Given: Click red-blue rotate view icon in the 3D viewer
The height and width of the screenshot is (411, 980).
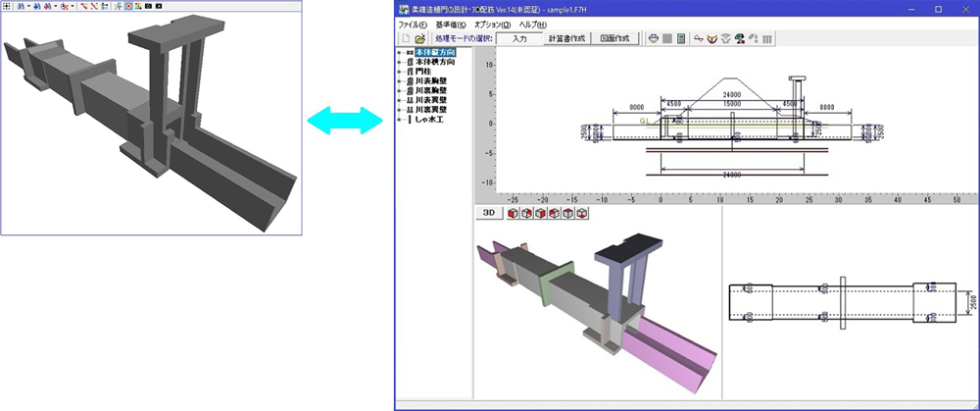Looking at the screenshot, I should (65, 6).
